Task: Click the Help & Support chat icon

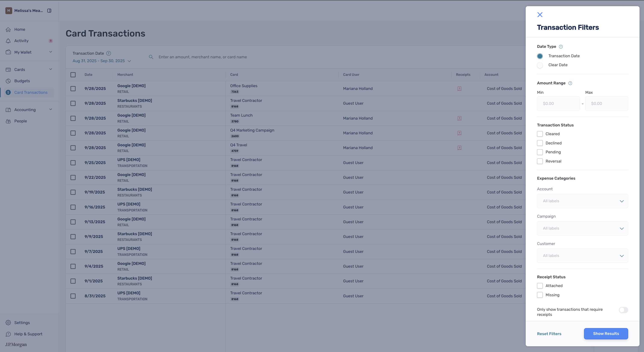Action: (x=8, y=334)
